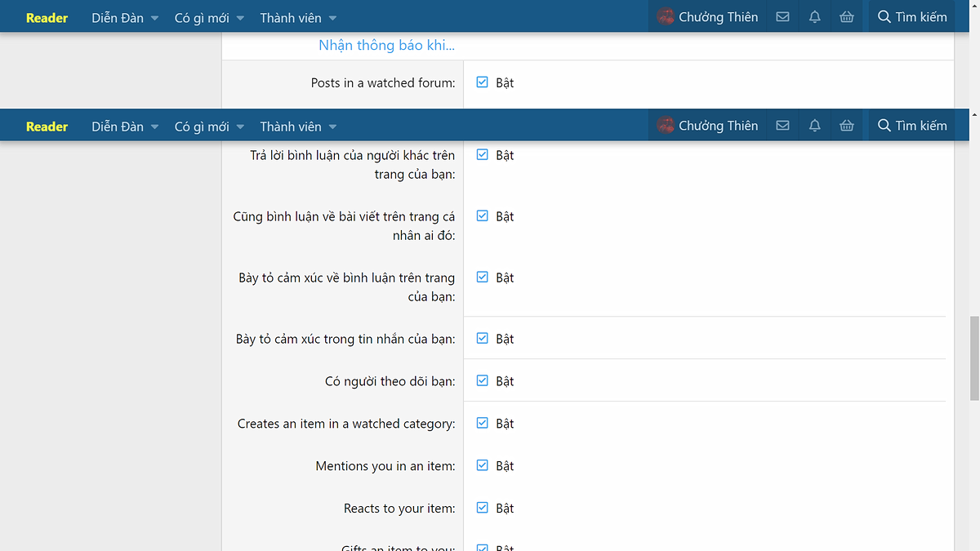
Task: Click the vertical page scrollbar thumb
Action: click(x=973, y=359)
